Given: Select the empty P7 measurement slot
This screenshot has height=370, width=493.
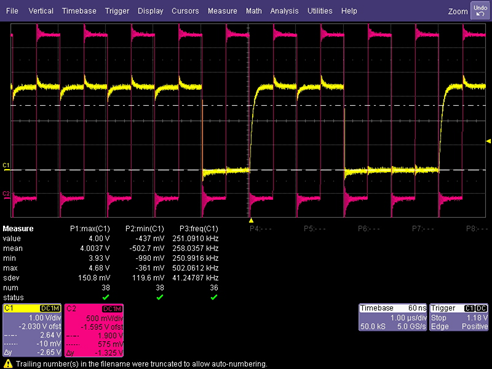Looking at the screenshot, I should point(423,229).
